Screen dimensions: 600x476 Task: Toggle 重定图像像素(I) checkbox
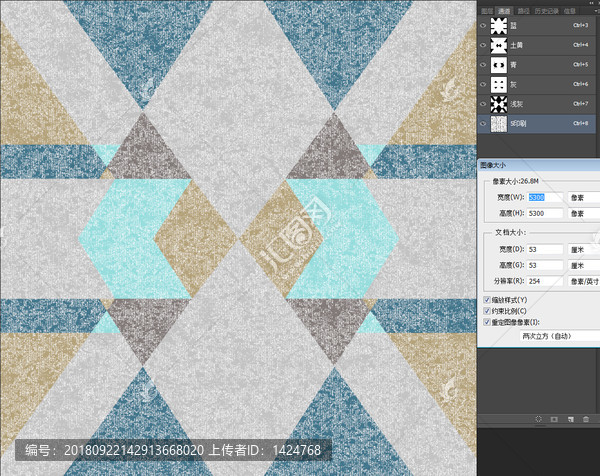pyautogui.click(x=487, y=322)
